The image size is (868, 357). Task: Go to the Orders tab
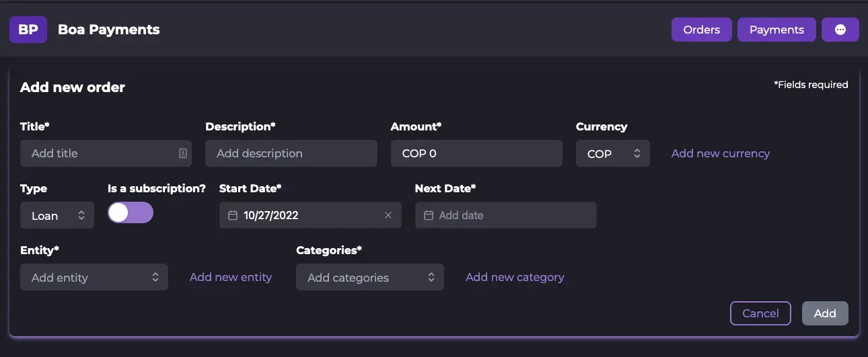(701, 30)
